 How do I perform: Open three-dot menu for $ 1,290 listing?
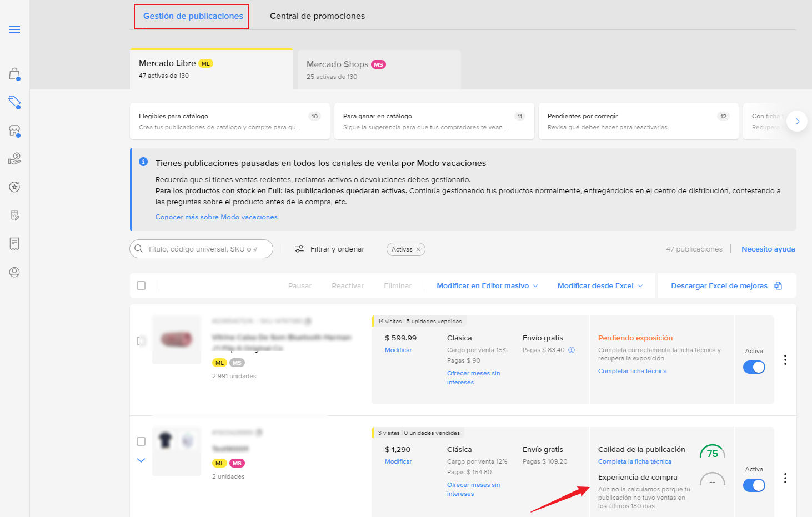785,478
